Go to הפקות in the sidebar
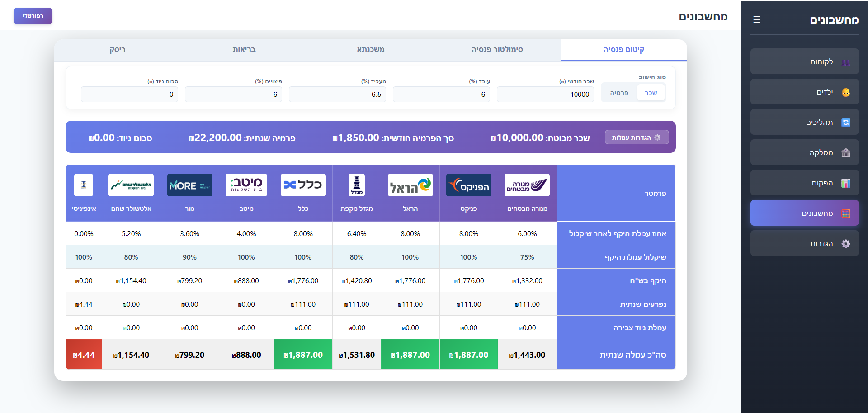Viewport: 868px width, 413px height. tap(805, 183)
